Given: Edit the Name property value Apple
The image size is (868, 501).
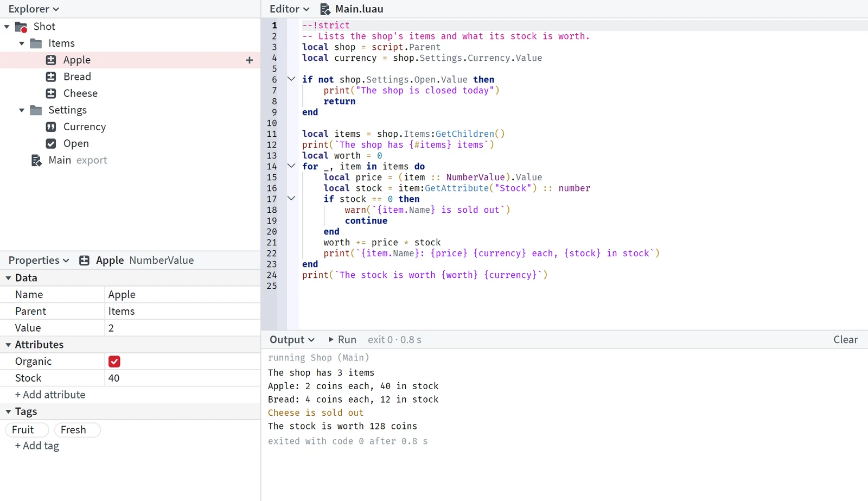Looking at the screenshot, I should (x=182, y=295).
